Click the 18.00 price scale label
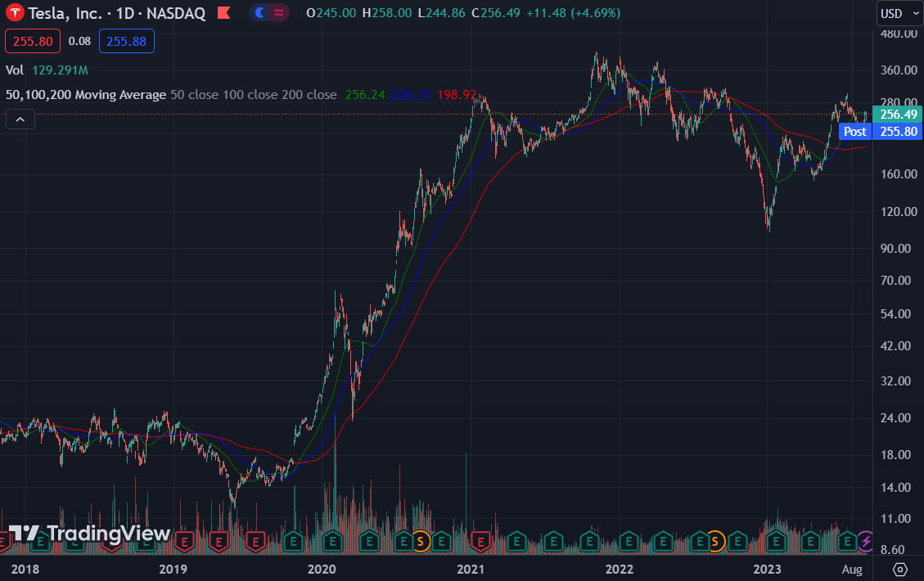This screenshot has height=581, width=924. [x=895, y=455]
